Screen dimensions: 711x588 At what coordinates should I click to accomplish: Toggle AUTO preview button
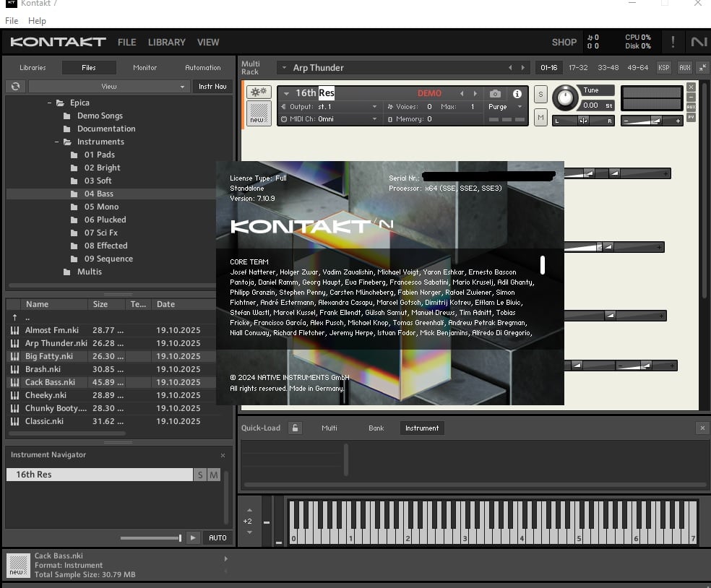217,537
